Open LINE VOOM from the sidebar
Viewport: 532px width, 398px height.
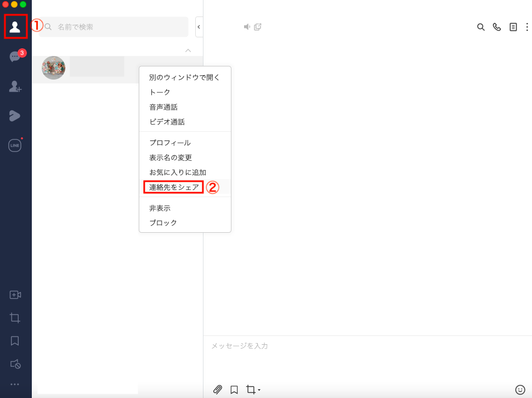pyautogui.click(x=15, y=115)
